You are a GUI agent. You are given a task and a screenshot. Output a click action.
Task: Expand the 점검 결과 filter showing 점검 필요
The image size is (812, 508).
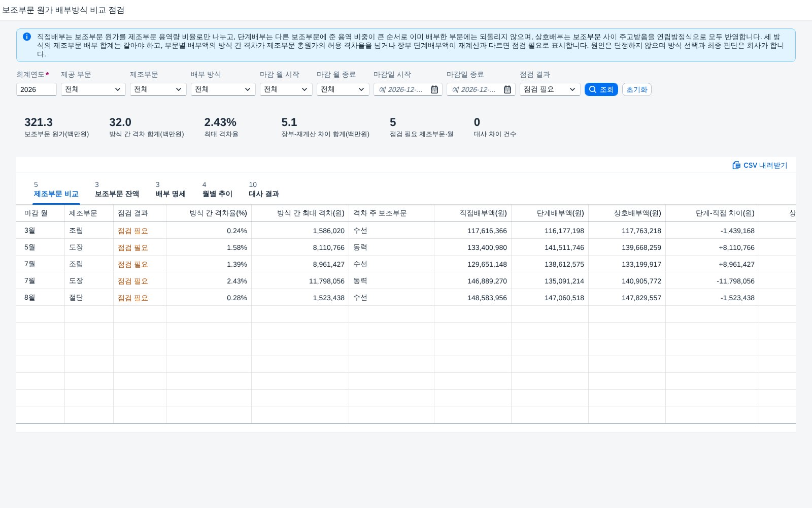tap(550, 89)
